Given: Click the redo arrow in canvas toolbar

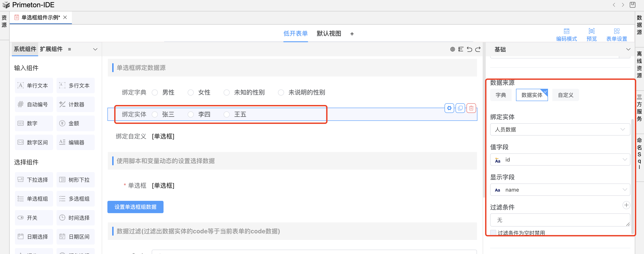Looking at the screenshot, I should 478,49.
